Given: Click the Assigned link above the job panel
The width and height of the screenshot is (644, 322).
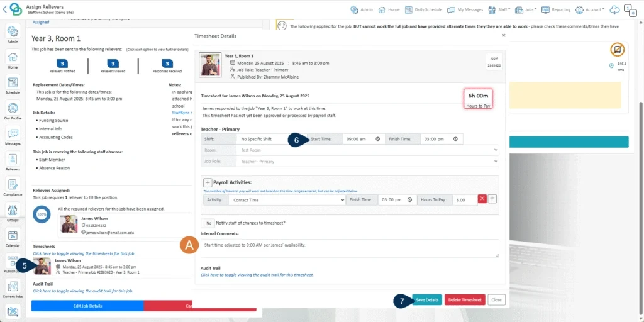Looking at the screenshot, I should [x=41, y=22].
